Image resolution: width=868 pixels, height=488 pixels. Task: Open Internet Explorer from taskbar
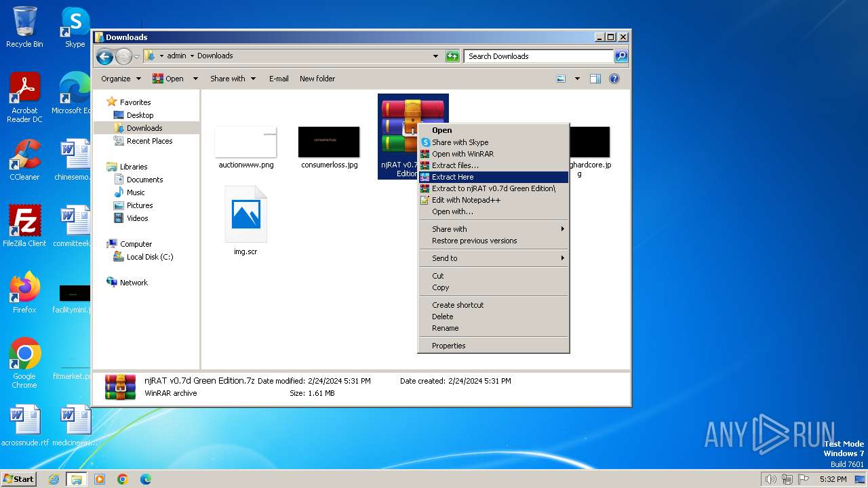54,479
